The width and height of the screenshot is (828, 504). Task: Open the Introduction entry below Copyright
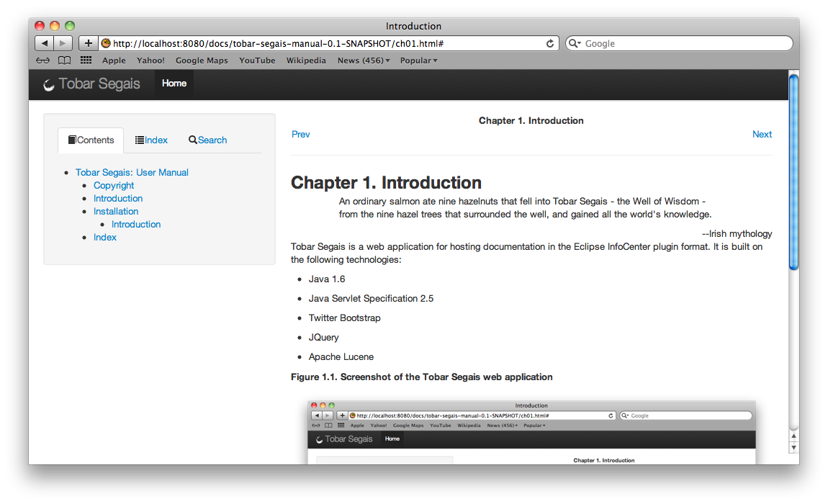(x=118, y=198)
